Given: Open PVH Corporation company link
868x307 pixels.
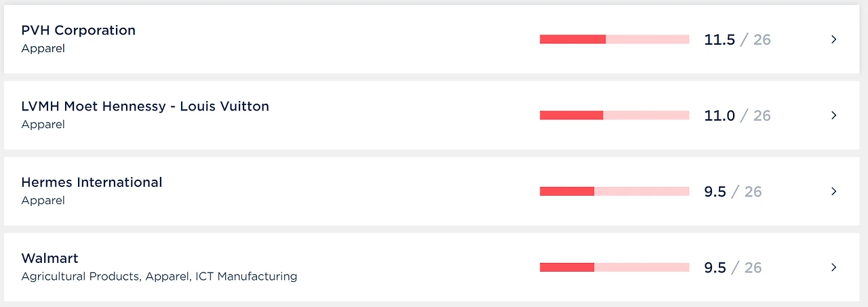Looking at the screenshot, I should coord(78,30).
